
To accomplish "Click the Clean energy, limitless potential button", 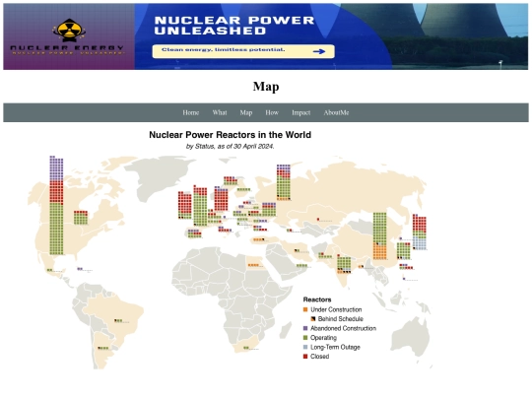I will click(243, 51).
